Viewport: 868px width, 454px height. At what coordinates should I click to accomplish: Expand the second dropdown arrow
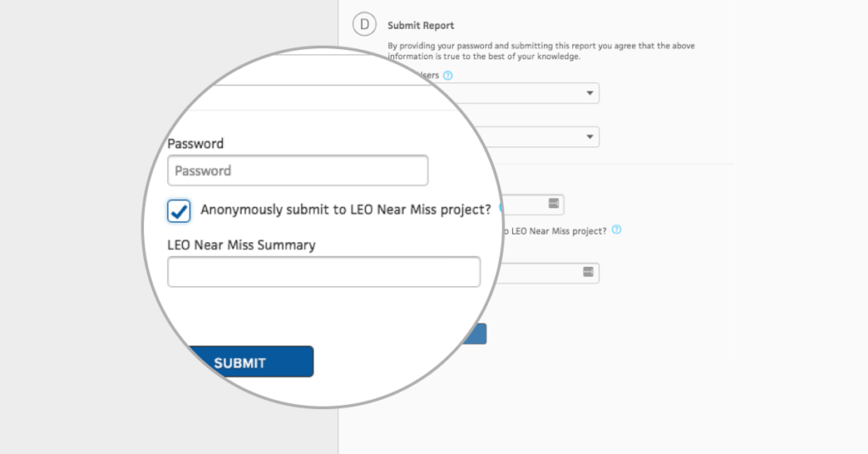(590, 137)
